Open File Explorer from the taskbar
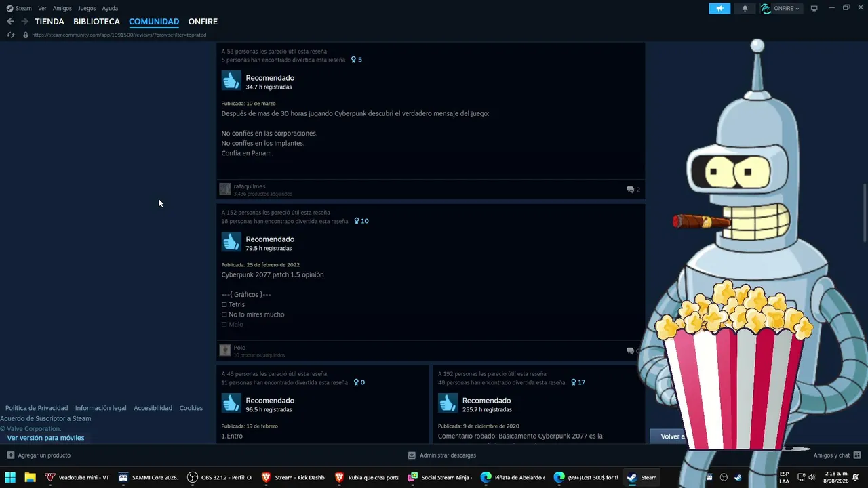The width and height of the screenshot is (868, 488). 30,477
